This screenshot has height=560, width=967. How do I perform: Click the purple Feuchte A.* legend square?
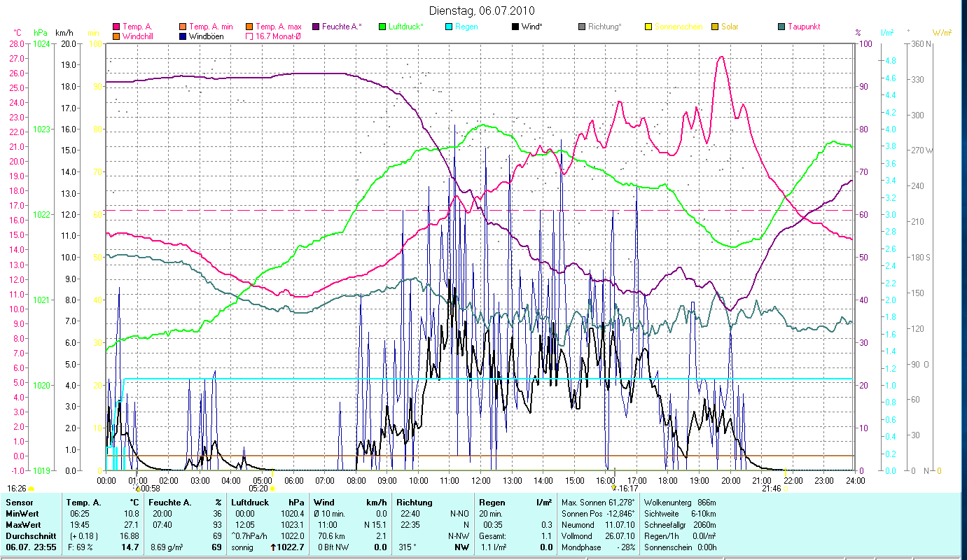click(316, 27)
